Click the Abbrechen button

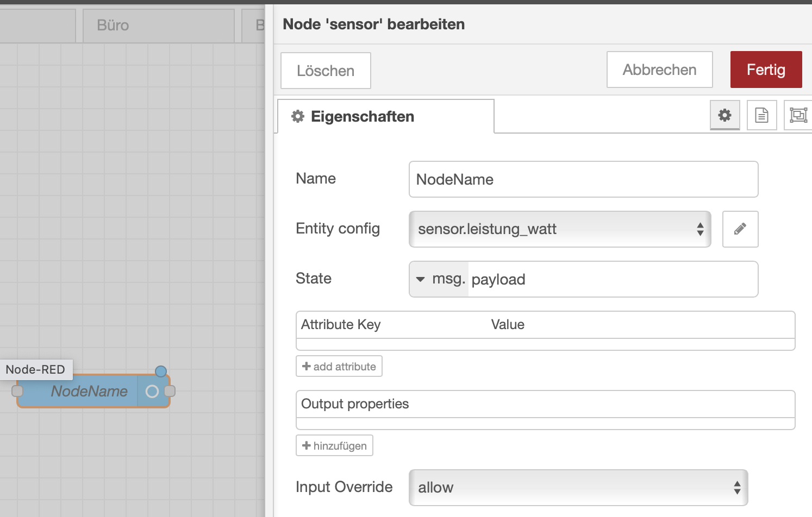659,70
